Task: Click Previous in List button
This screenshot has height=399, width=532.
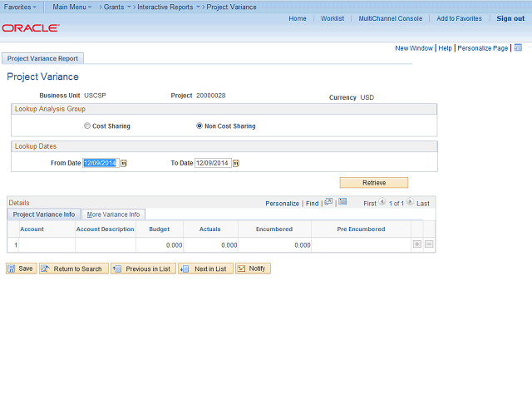Action: click(x=143, y=268)
